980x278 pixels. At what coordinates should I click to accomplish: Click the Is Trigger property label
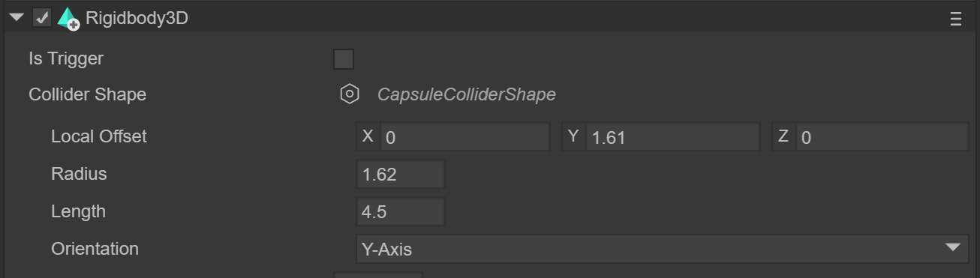coord(66,58)
